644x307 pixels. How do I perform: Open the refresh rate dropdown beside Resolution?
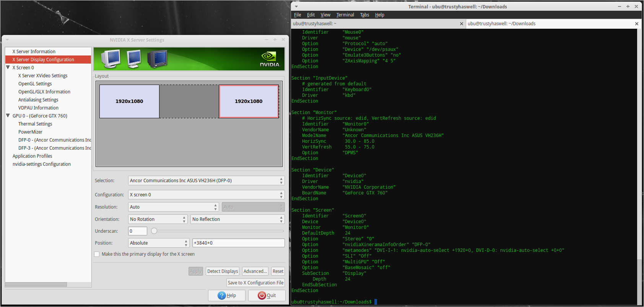click(x=253, y=207)
